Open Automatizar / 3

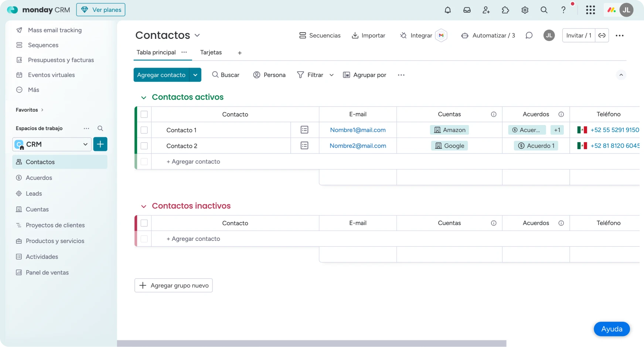488,36
